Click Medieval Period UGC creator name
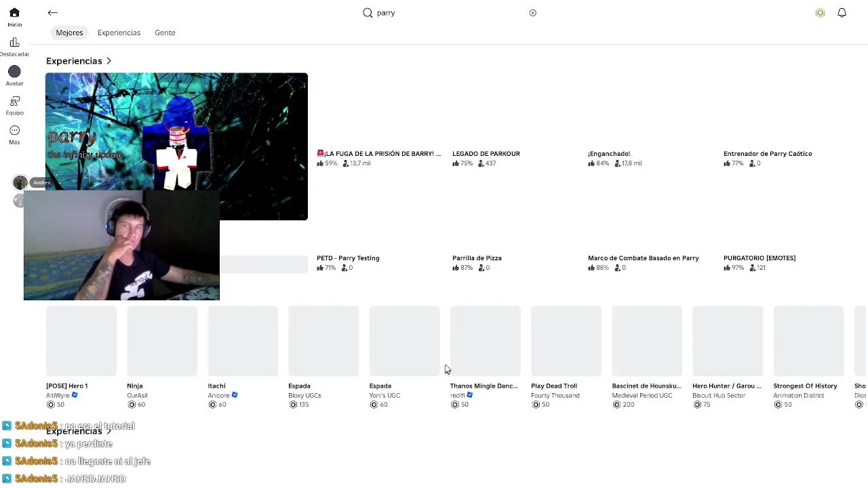 pos(642,395)
